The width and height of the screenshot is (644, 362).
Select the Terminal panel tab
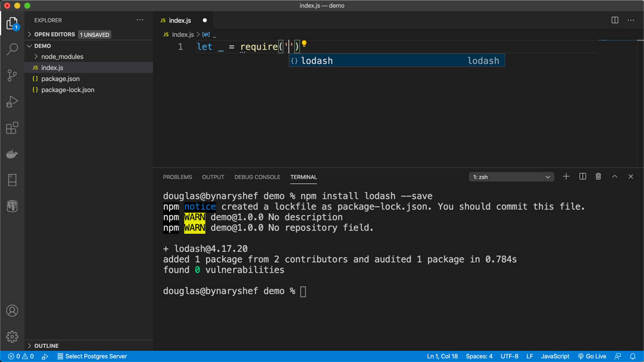(303, 177)
